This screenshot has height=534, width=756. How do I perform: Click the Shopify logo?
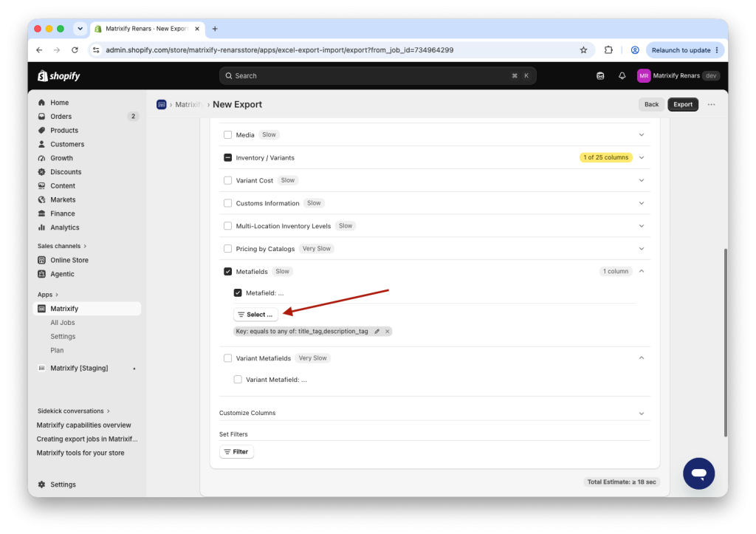coord(59,76)
